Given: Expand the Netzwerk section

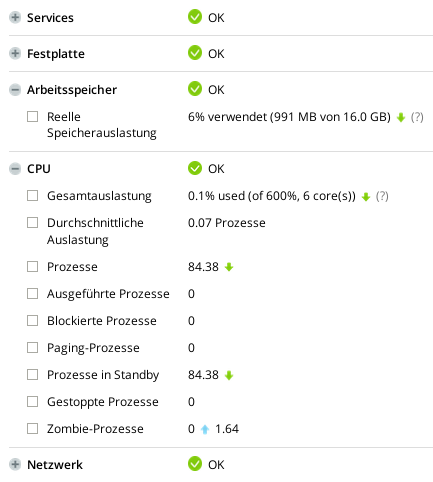Looking at the screenshot, I should pyautogui.click(x=15, y=464).
